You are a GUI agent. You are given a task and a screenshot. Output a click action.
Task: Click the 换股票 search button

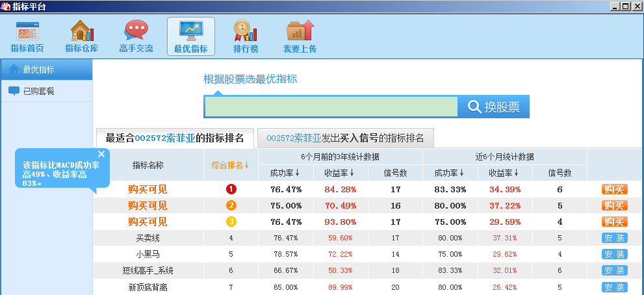pos(494,107)
